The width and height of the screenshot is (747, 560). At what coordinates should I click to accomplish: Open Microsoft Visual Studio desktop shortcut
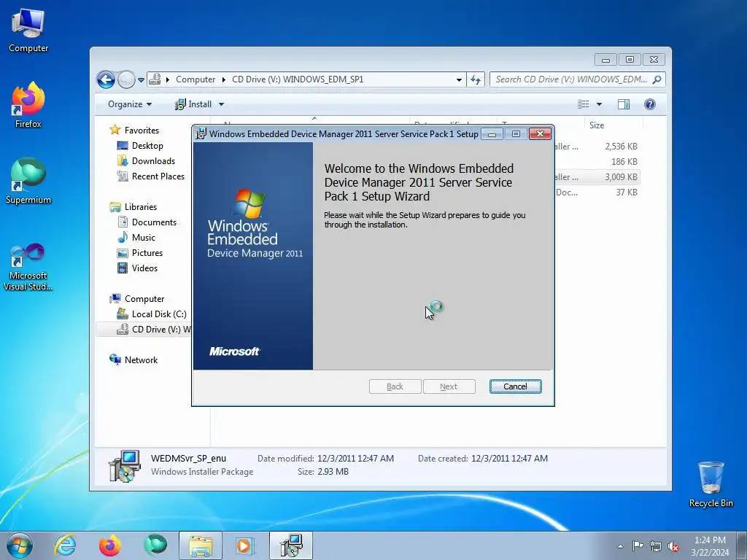point(28,267)
